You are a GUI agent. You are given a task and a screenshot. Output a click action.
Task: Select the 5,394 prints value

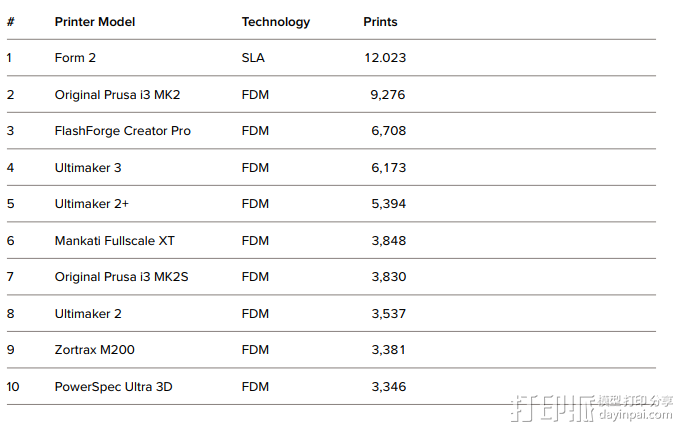pyautogui.click(x=388, y=204)
